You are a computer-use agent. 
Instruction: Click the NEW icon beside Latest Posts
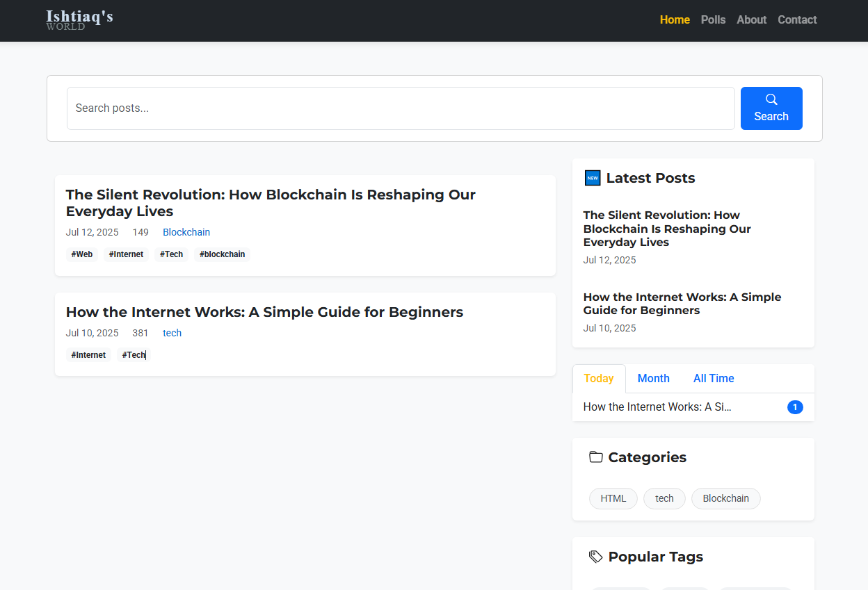click(x=593, y=178)
